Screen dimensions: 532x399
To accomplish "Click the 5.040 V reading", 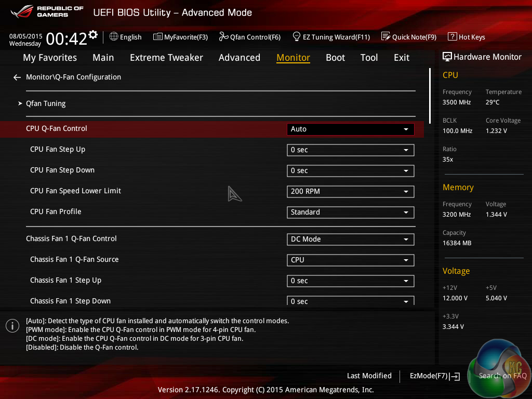I will point(496,298).
